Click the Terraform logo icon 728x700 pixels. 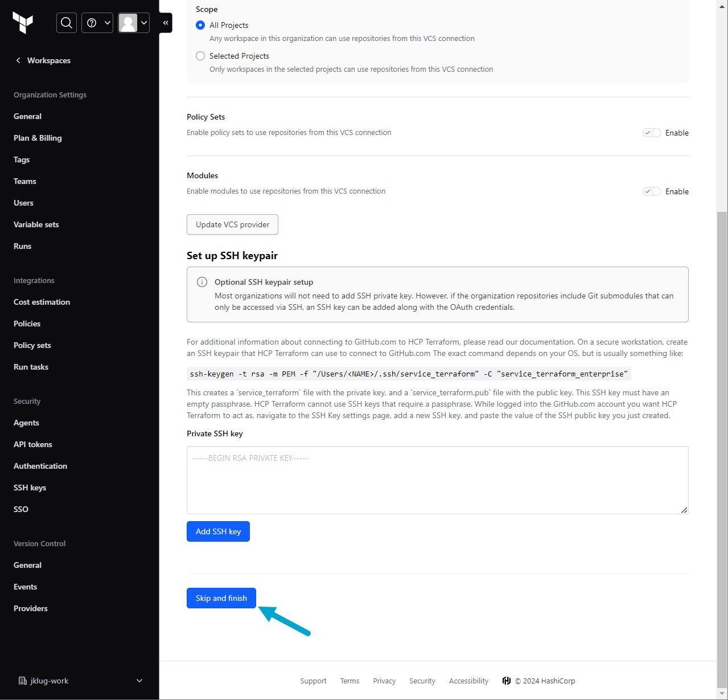[x=23, y=23]
